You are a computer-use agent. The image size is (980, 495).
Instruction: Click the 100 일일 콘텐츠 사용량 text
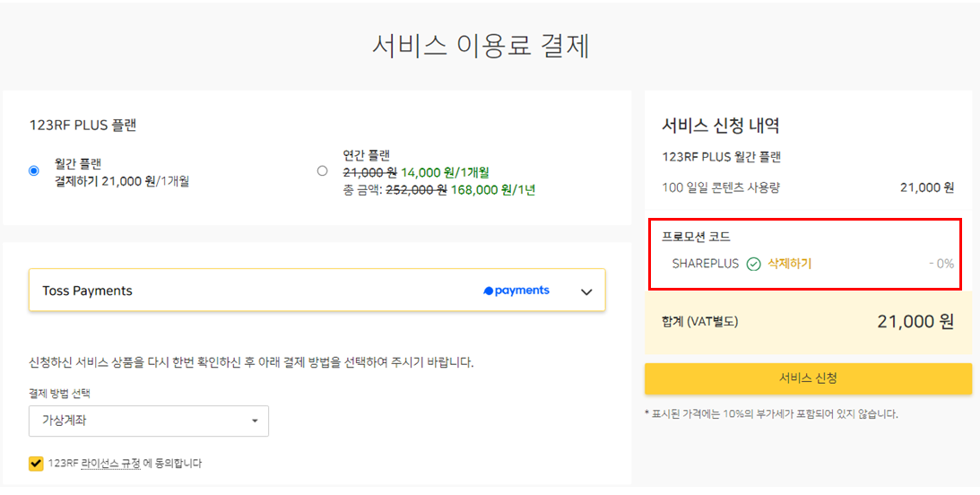[721, 187]
